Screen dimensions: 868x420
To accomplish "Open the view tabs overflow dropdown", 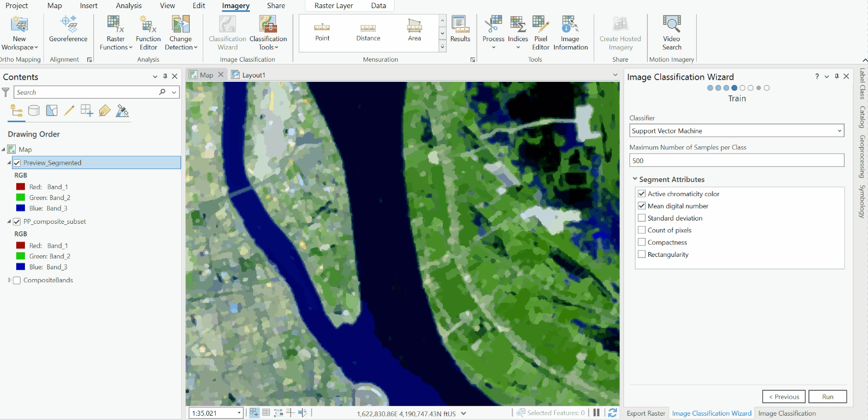I will pos(615,75).
